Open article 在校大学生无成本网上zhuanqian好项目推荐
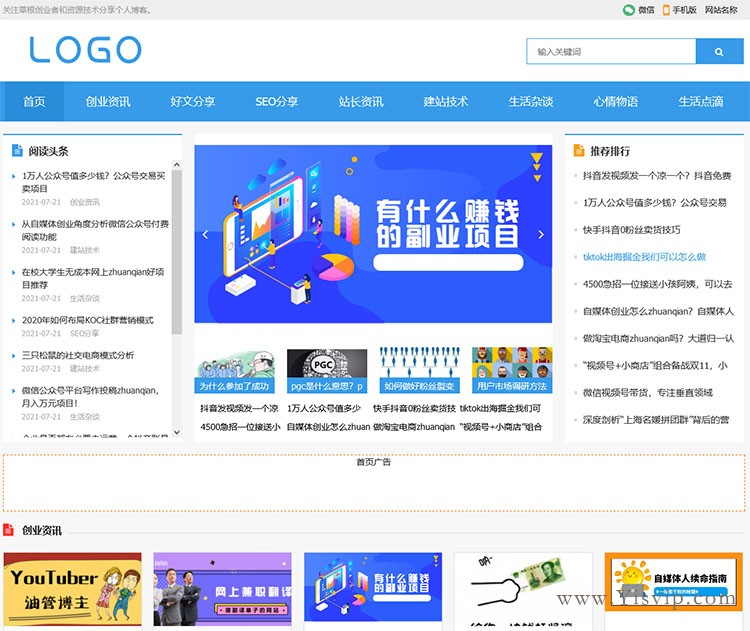The height and width of the screenshot is (631, 750). [x=93, y=278]
